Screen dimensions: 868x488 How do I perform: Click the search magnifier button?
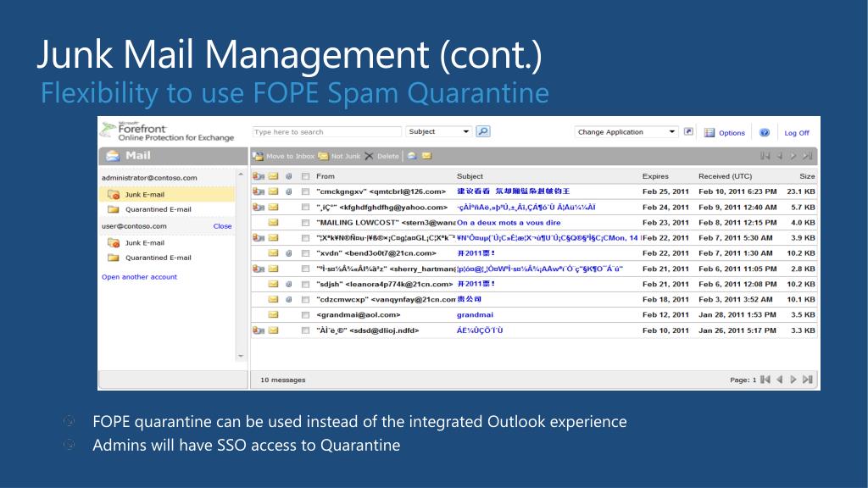pyautogui.click(x=482, y=131)
